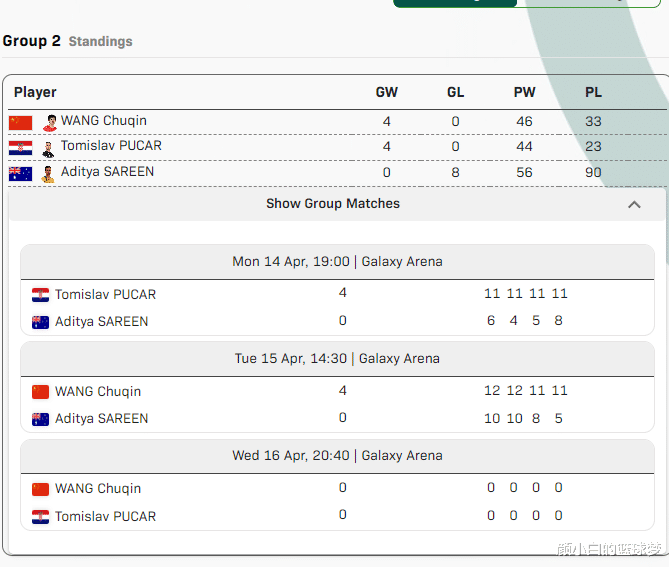Click the Group 2 Standings heading

(x=67, y=41)
